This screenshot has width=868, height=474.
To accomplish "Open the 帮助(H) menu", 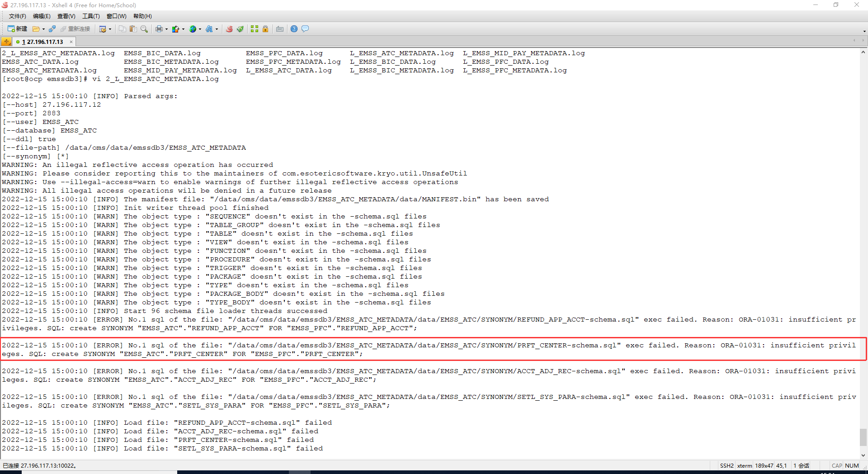I will point(142,16).
